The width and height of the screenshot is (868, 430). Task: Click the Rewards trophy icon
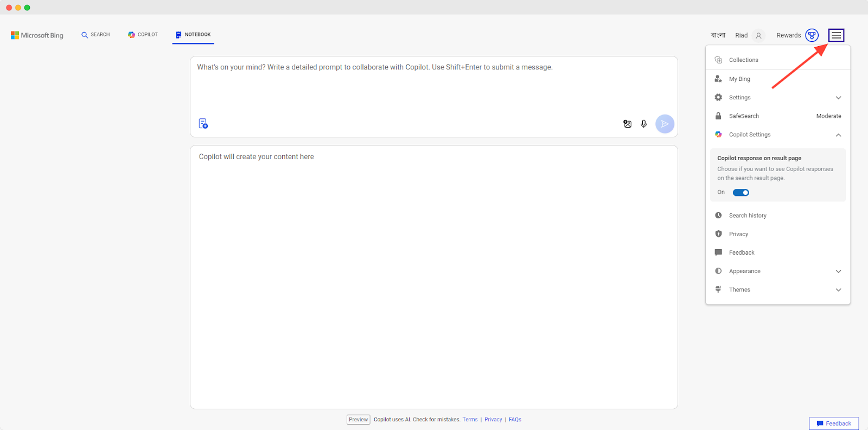[812, 35]
